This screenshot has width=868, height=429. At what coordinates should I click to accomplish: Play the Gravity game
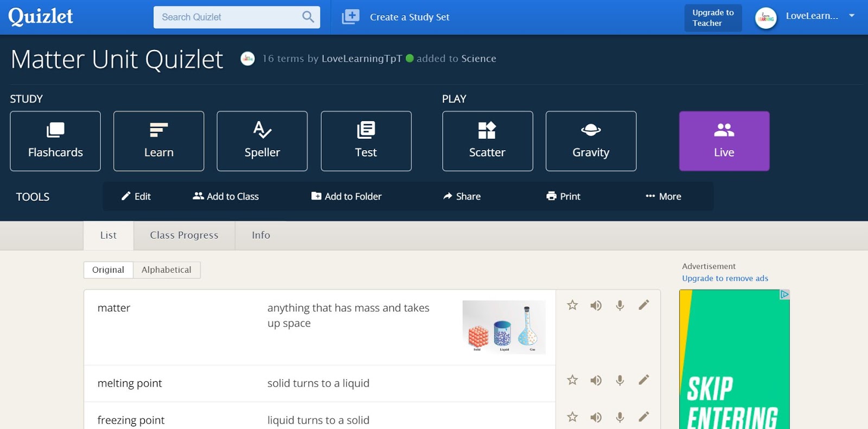coord(591,141)
